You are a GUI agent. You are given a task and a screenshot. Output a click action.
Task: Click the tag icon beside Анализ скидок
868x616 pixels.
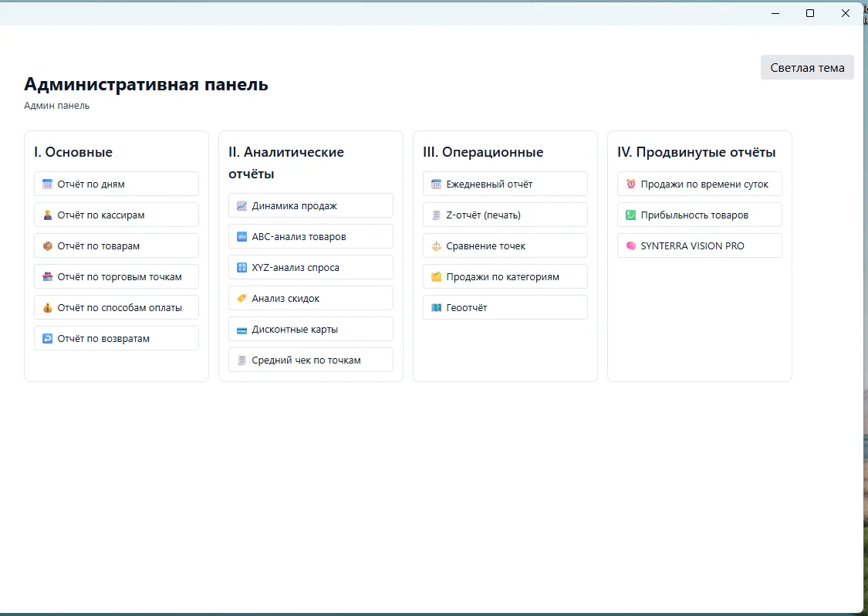click(242, 299)
